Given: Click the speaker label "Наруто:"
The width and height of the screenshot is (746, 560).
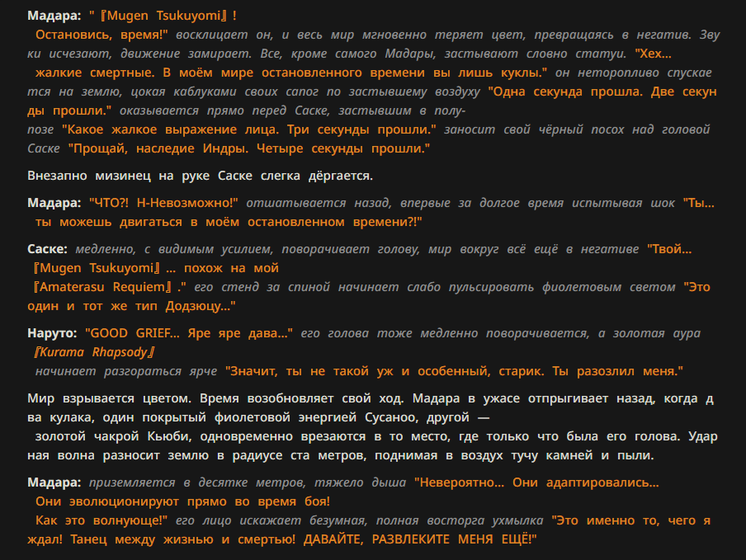Looking at the screenshot, I should [52, 333].
